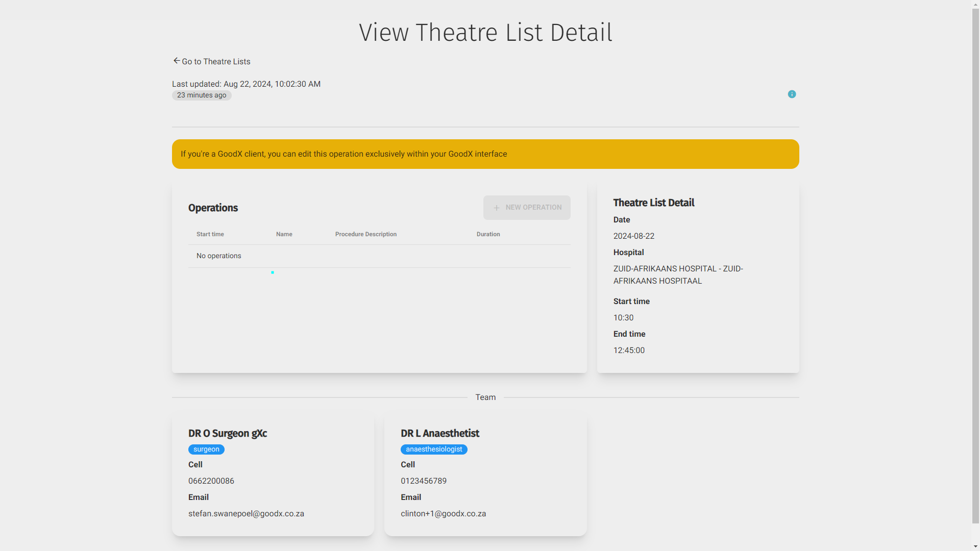Viewport: 980px width, 551px height.
Task: Click the ZUID-AFRIKAANS HOSPITAL name text
Action: [x=678, y=275]
